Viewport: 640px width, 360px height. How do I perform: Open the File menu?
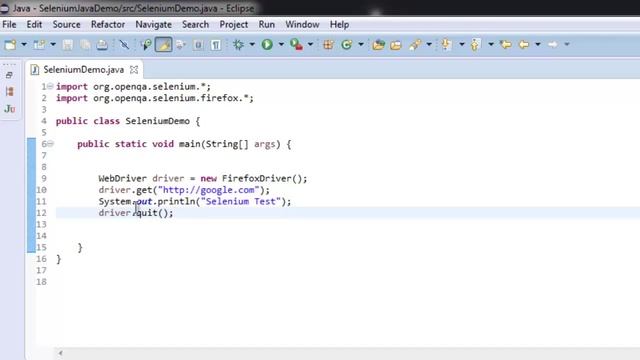pos(9,24)
